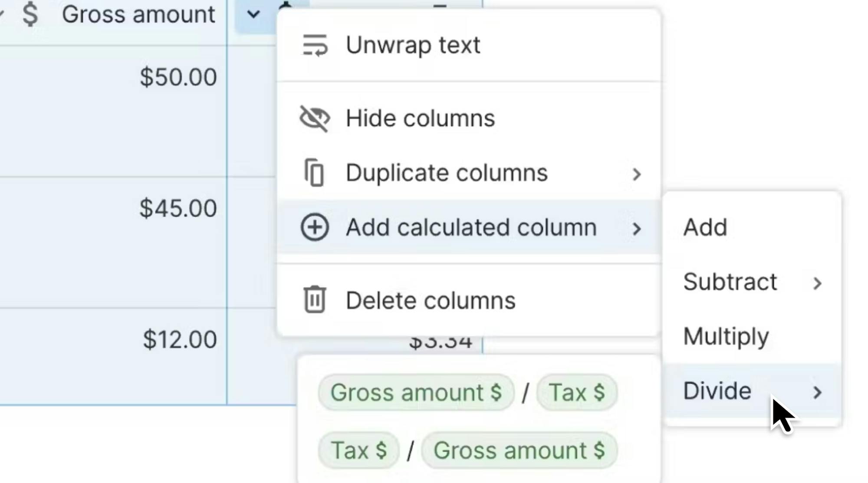Select the Subtract menu option
The width and height of the screenshot is (868, 483).
730,282
